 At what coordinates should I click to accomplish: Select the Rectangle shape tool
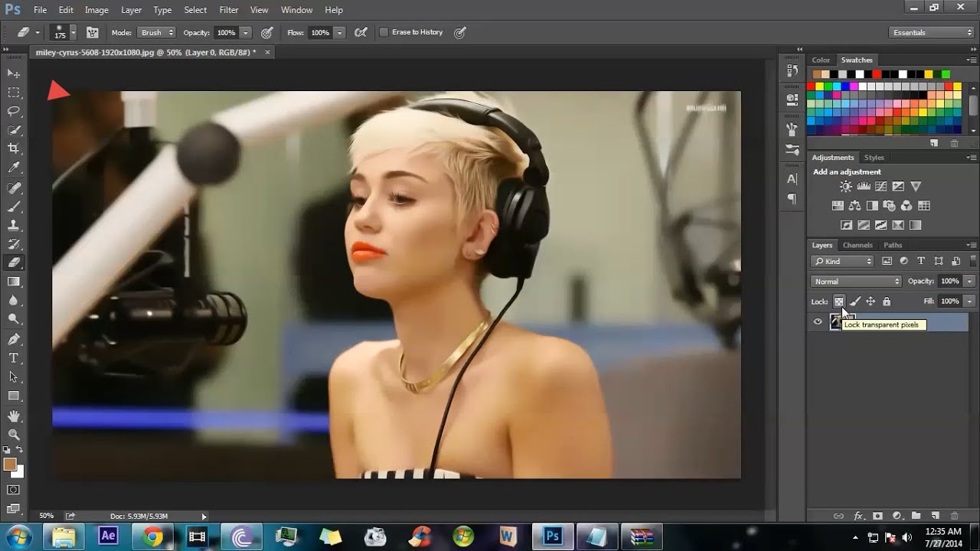14,396
